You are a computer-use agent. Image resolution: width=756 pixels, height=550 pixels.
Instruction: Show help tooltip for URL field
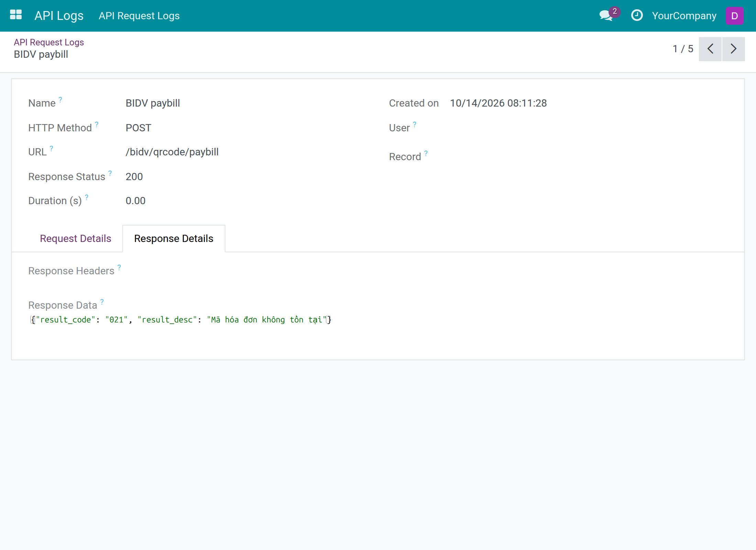point(52,148)
